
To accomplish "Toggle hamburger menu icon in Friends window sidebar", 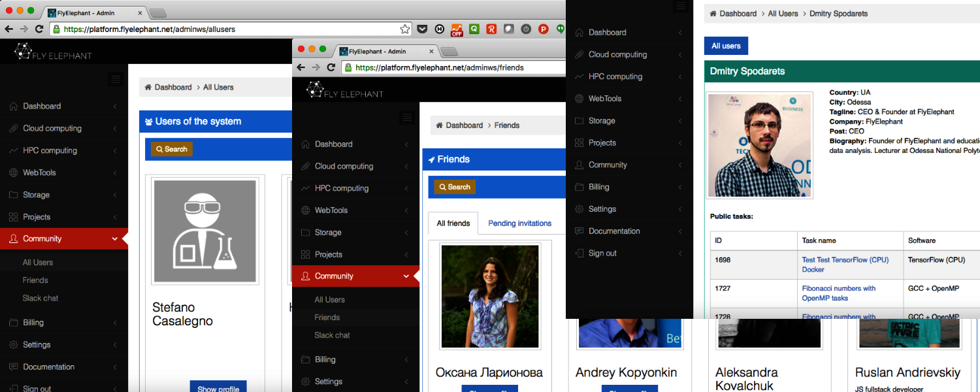I will (408, 117).
